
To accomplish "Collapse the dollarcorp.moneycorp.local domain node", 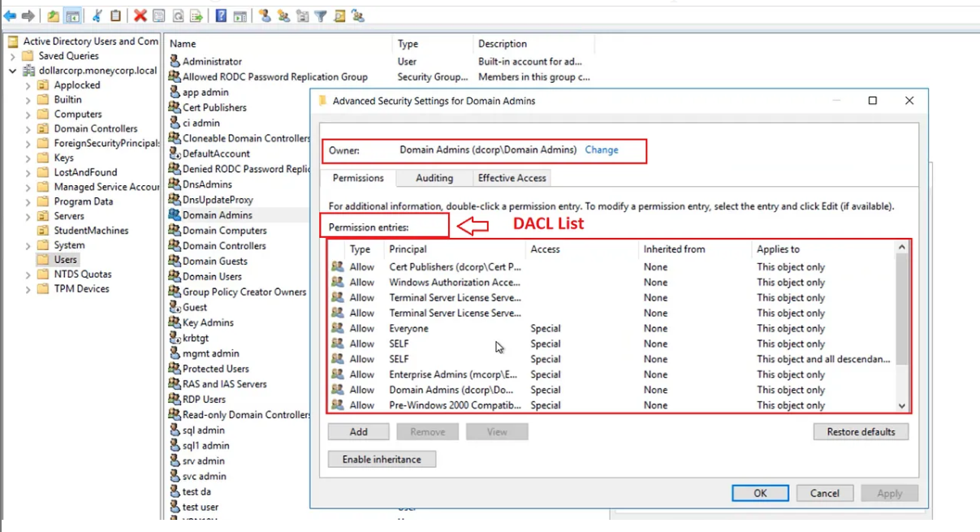I will tap(13, 71).
